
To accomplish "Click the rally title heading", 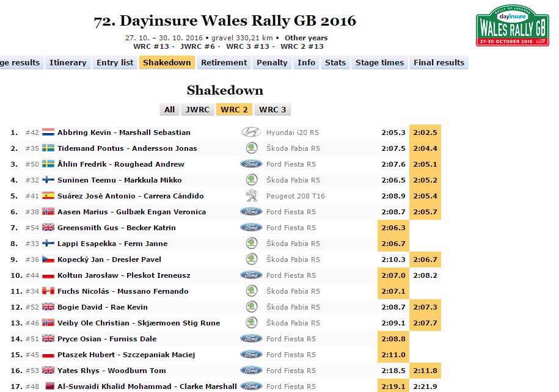I will click(225, 20).
